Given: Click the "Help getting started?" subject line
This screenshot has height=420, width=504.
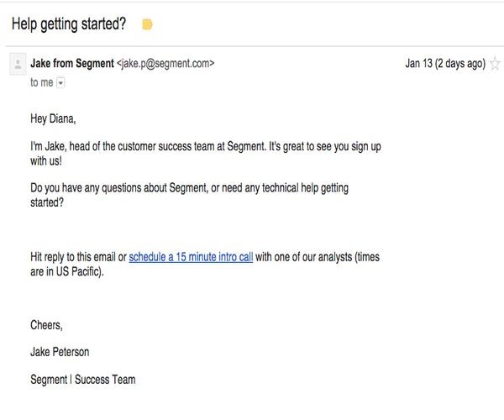Looking at the screenshot, I should [69, 24].
